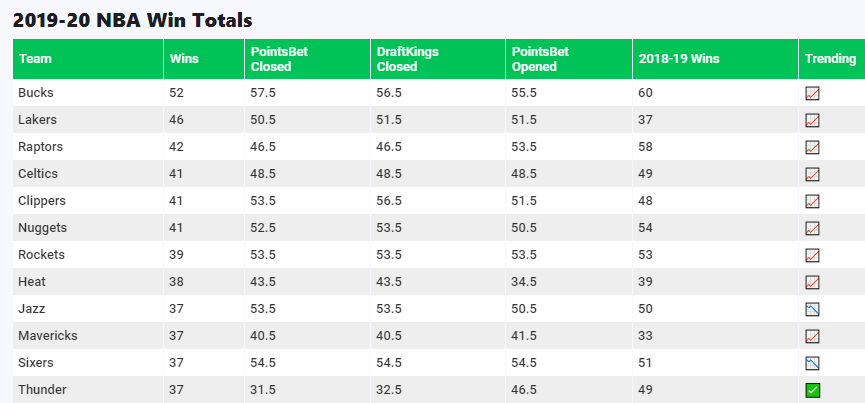Click the PointsBet Closed column header
The image size is (865, 403).
(272, 59)
